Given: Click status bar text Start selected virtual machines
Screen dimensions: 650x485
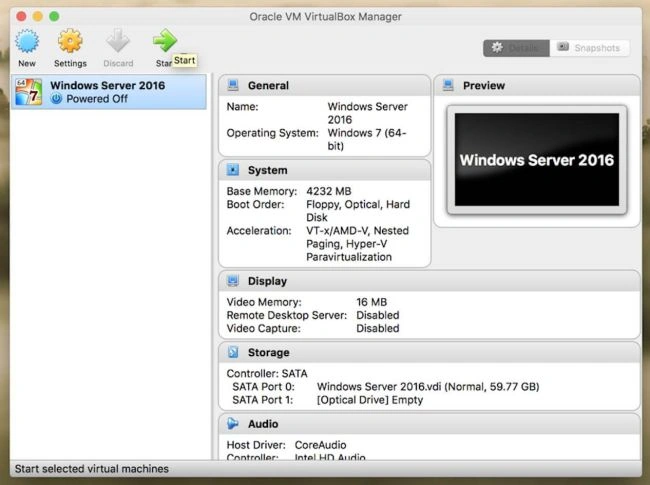Looking at the screenshot, I should point(92,469).
